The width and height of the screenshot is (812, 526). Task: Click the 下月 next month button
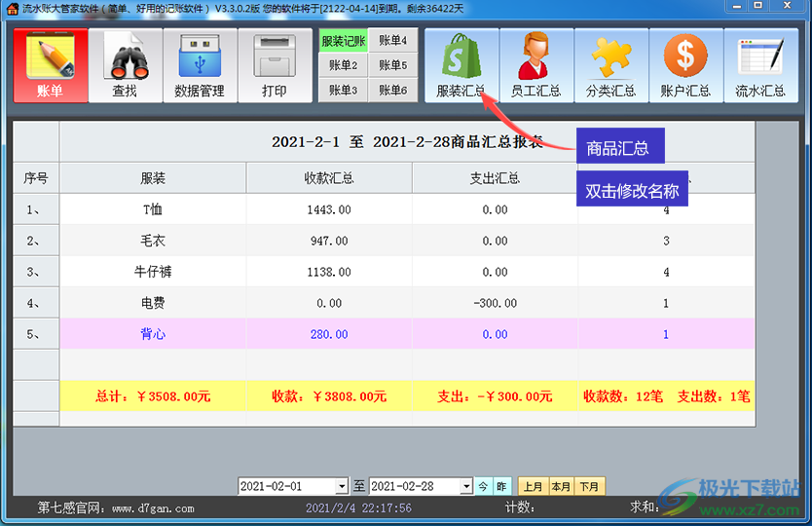point(589,486)
